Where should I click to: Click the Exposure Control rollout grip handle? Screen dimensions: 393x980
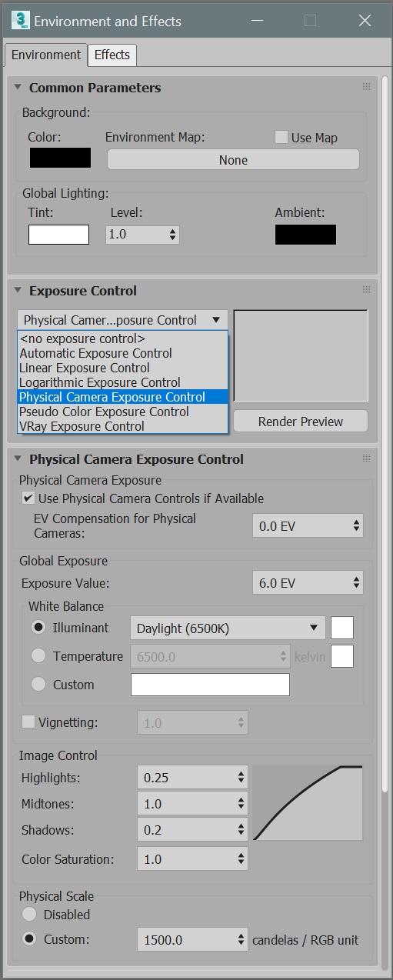pyautogui.click(x=366, y=291)
